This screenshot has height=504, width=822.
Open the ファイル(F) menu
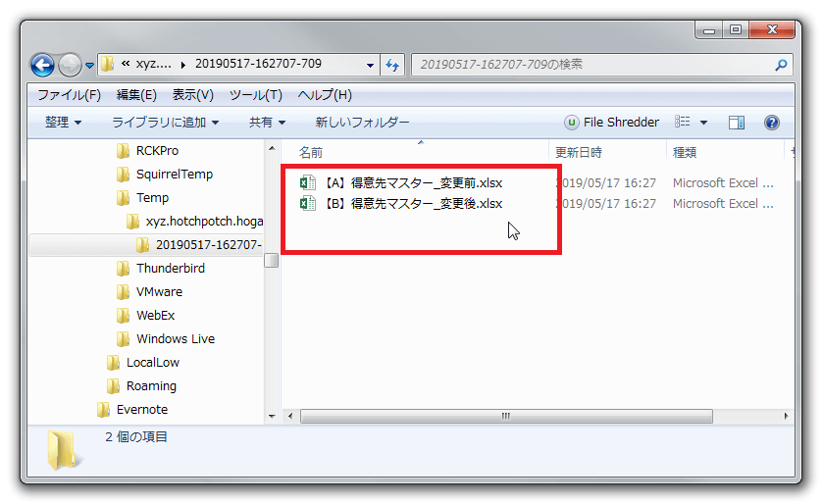tap(69, 95)
